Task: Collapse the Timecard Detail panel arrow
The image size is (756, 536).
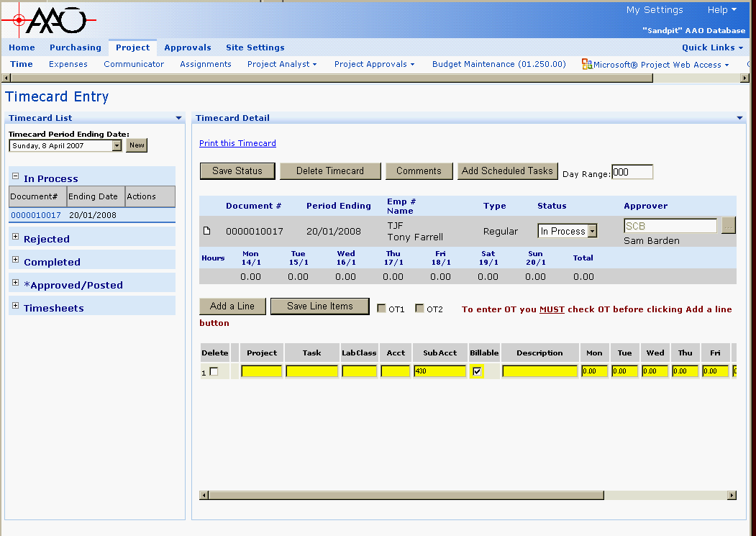Action: tap(739, 118)
